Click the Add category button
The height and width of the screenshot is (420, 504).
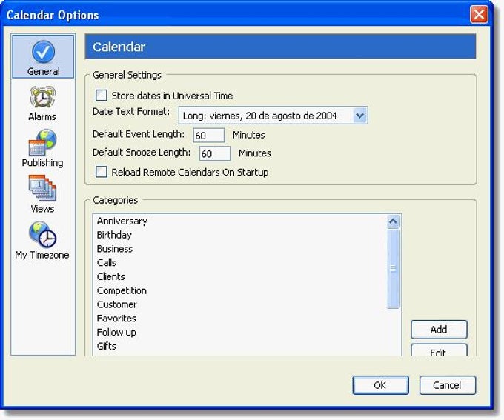(x=439, y=330)
